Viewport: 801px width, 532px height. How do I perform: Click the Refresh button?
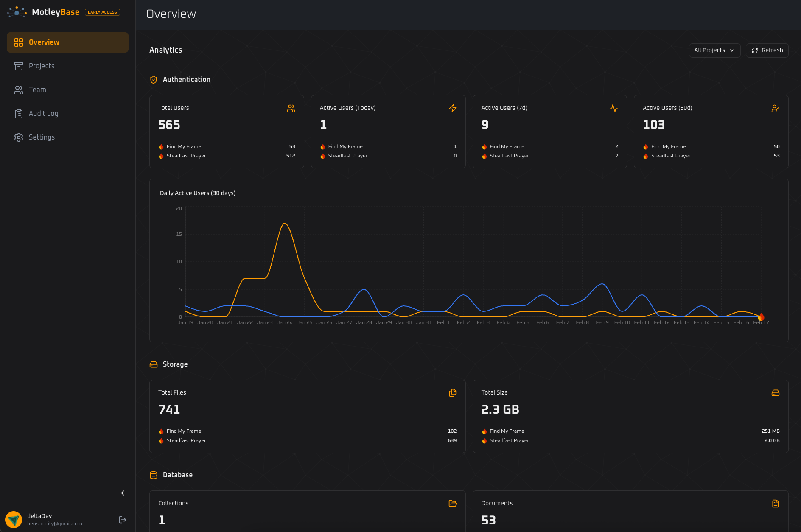pyautogui.click(x=767, y=50)
